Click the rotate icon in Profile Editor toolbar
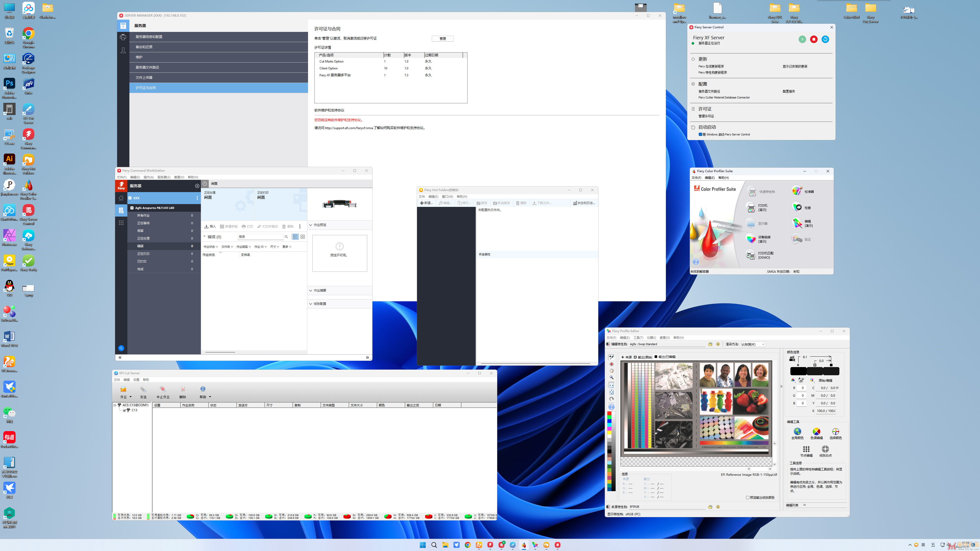980x551 pixels. coord(611,399)
